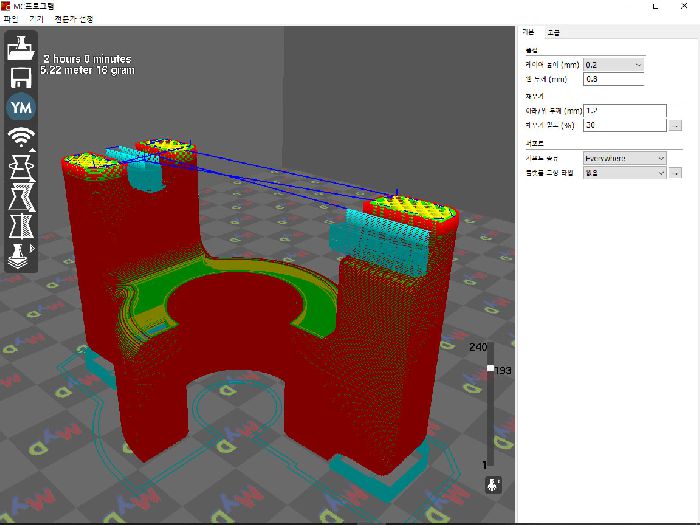This screenshot has height=525, width=700.
Task: Open the platform adhesion type dropdown
Action: 625,172
